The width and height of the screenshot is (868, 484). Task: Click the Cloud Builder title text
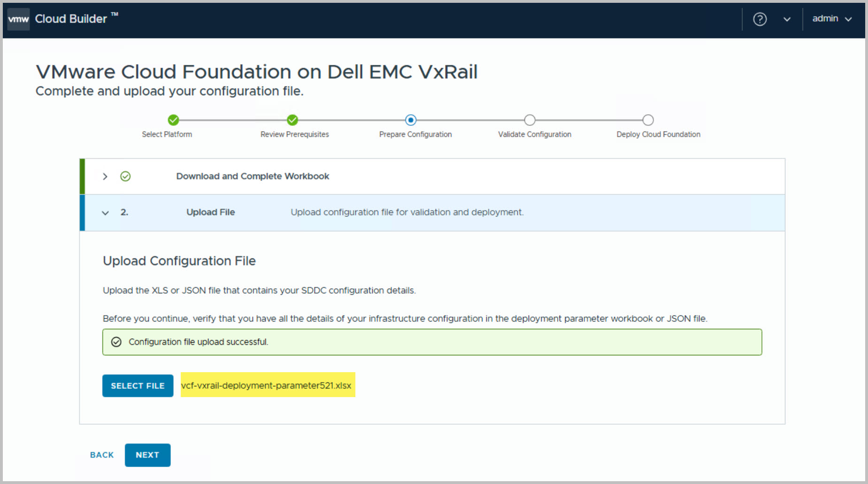(x=71, y=19)
